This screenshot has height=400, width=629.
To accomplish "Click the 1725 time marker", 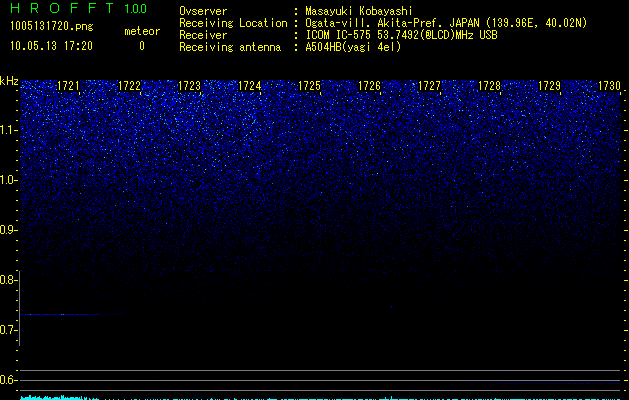I will pyautogui.click(x=310, y=86).
